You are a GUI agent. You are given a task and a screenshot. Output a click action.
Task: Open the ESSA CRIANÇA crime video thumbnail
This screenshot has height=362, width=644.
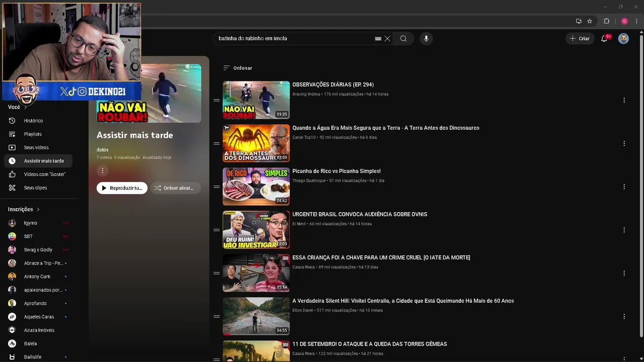(x=256, y=273)
